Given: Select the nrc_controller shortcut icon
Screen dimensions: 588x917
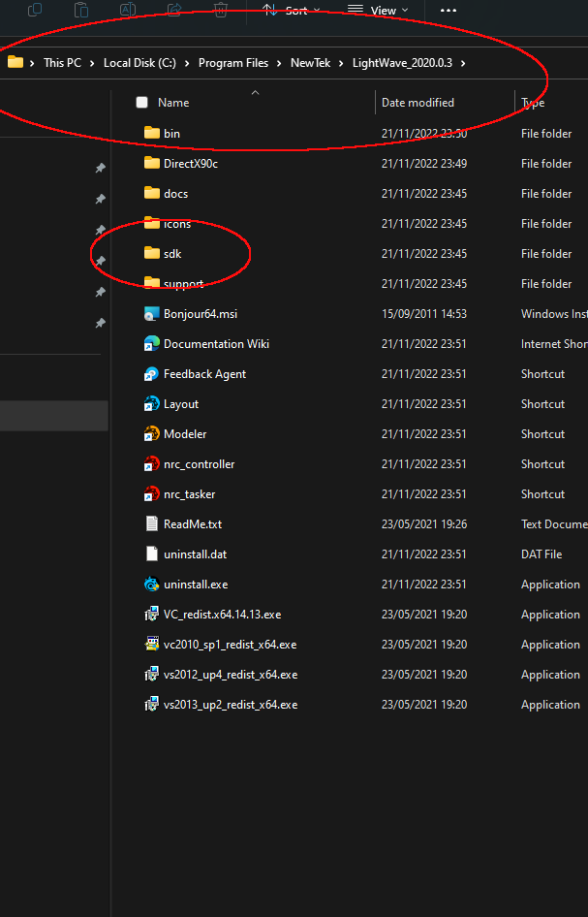Looking at the screenshot, I should coord(152,463).
